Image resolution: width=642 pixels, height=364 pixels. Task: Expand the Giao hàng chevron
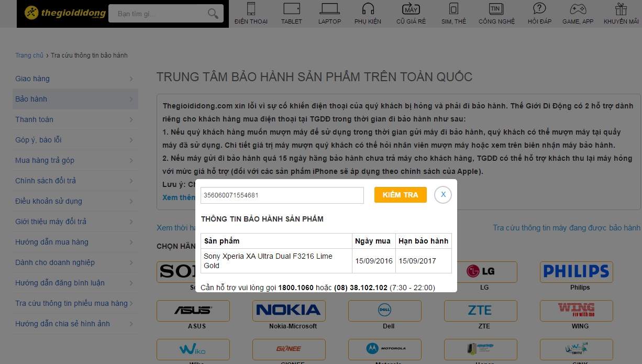point(131,79)
